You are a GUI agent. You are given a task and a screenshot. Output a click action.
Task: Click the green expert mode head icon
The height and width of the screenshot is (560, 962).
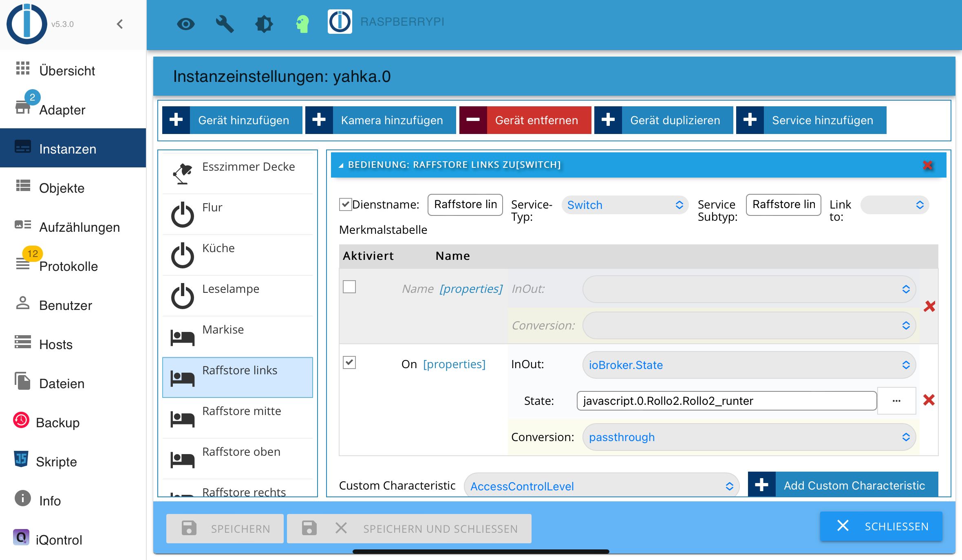point(302,24)
